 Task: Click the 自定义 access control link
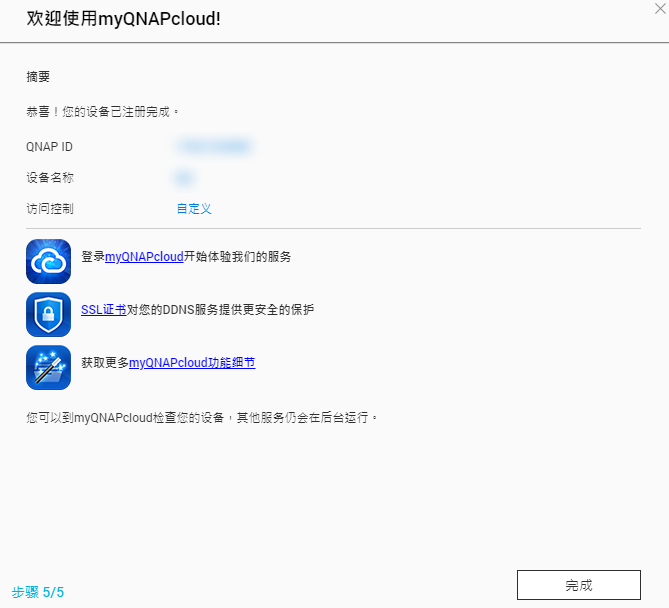coord(194,209)
